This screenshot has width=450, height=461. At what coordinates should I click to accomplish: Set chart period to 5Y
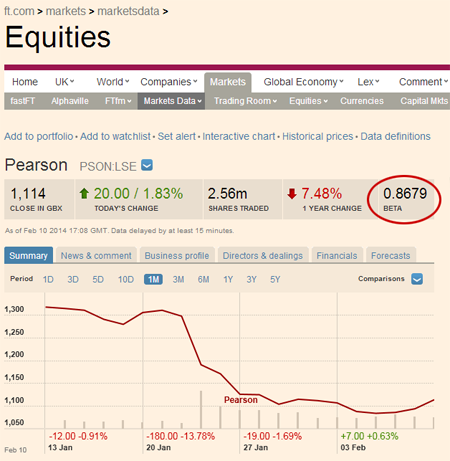coord(275,279)
